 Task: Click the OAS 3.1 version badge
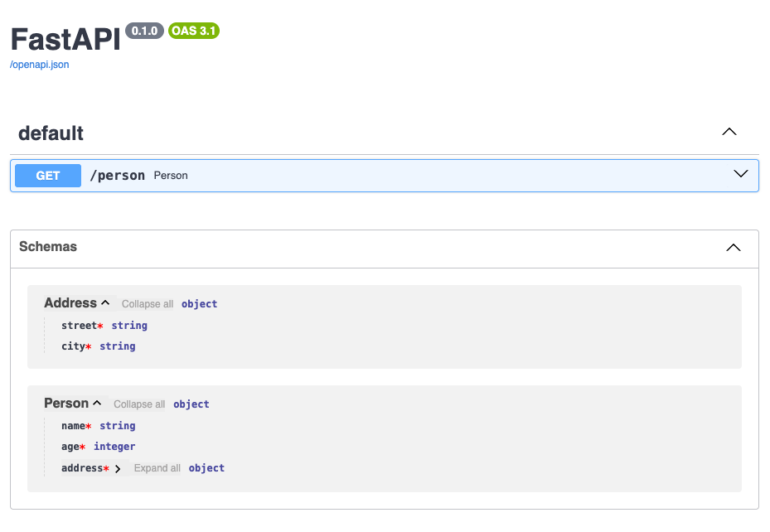pyautogui.click(x=193, y=31)
